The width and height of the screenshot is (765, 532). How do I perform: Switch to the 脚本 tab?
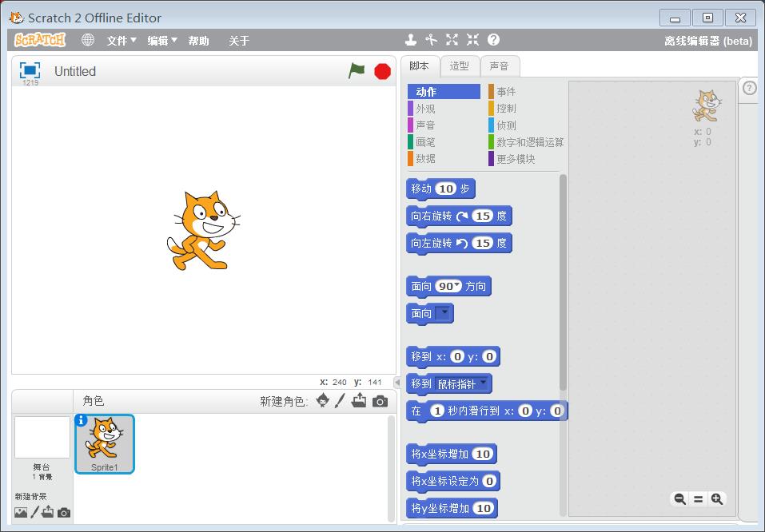click(x=420, y=66)
